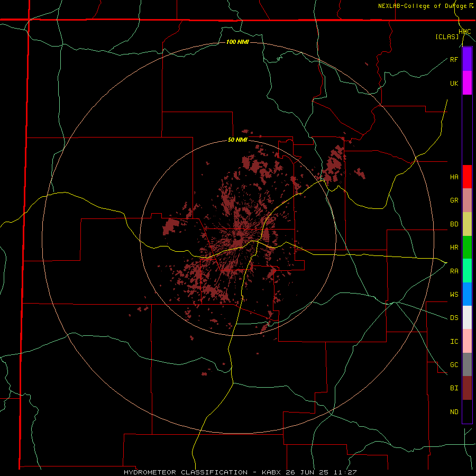
Task: Click the RF purple legend swatch
Action: coord(467,59)
